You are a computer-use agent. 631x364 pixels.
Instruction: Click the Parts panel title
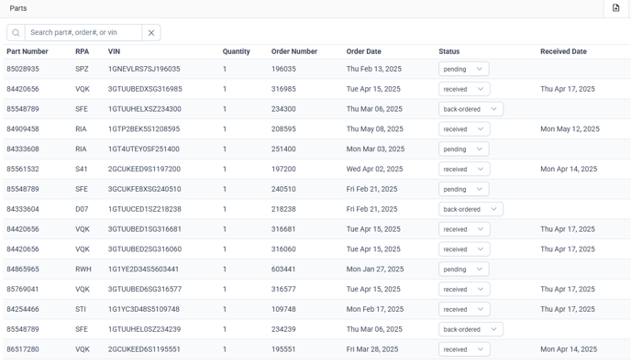[x=18, y=8]
